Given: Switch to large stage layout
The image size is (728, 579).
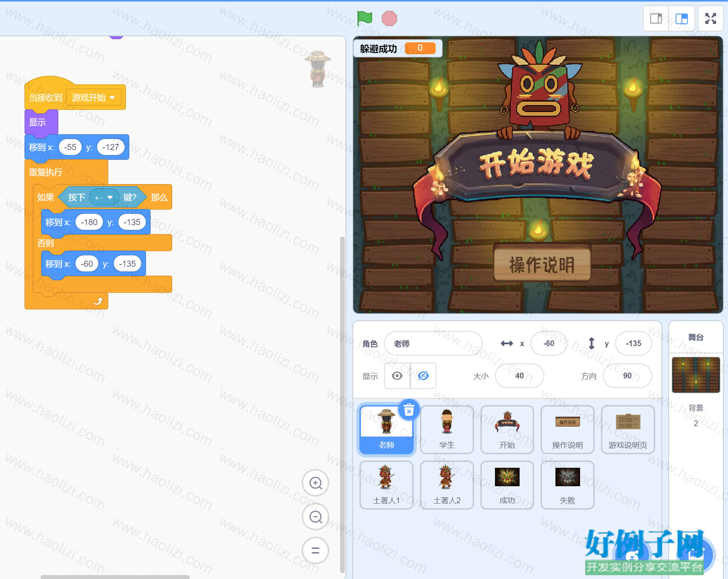Looking at the screenshot, I should click(682, 18).
